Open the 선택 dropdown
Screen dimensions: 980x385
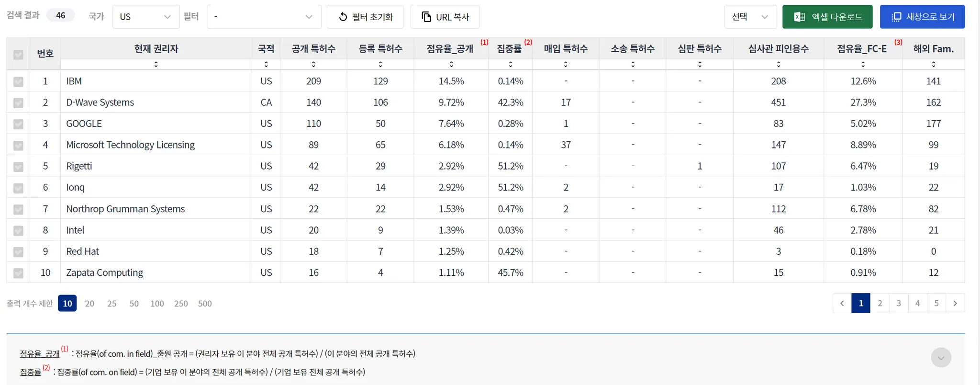pyautogui.click(x=750, y=17)
